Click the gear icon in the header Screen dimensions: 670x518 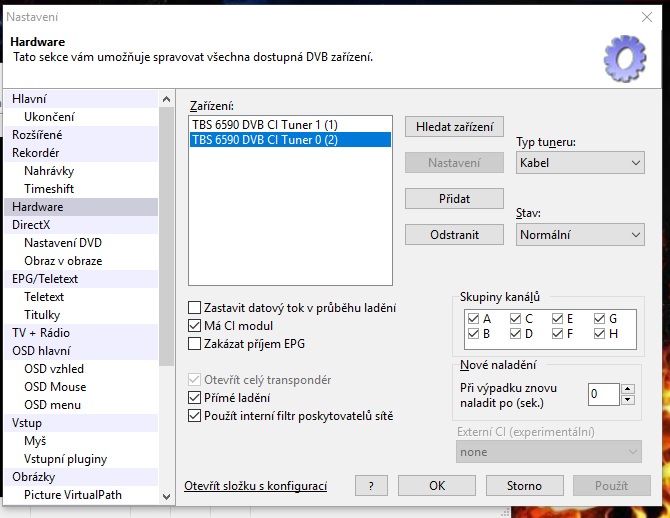(x=625, y=58)
